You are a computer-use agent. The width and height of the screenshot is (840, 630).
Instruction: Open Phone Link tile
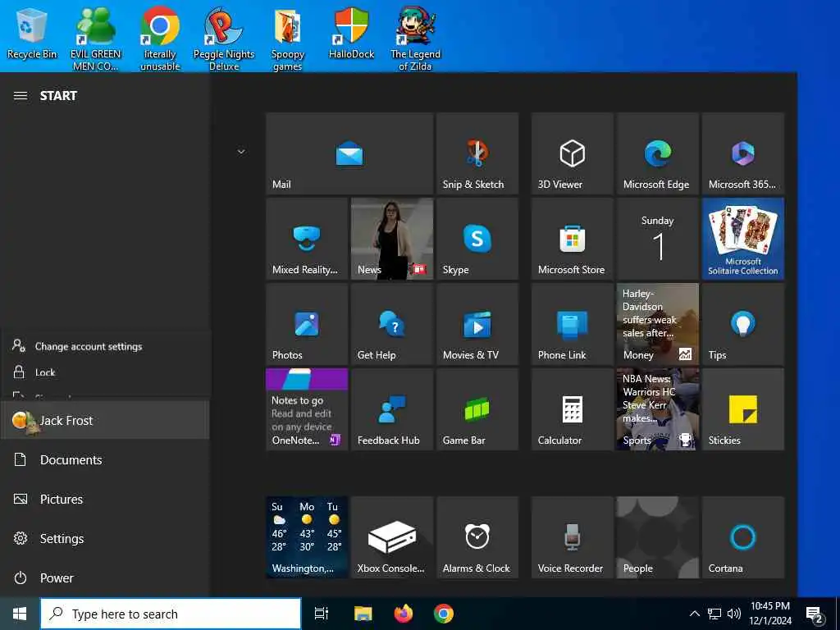point(572,323)
